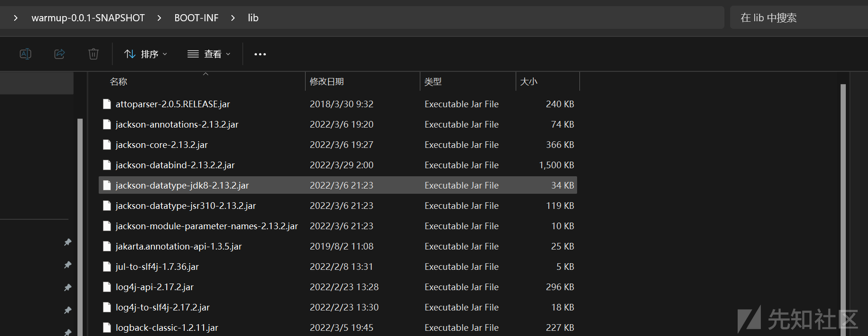Click file icon of jackson-module-parameter-names jar

click(x=107, y=226)
